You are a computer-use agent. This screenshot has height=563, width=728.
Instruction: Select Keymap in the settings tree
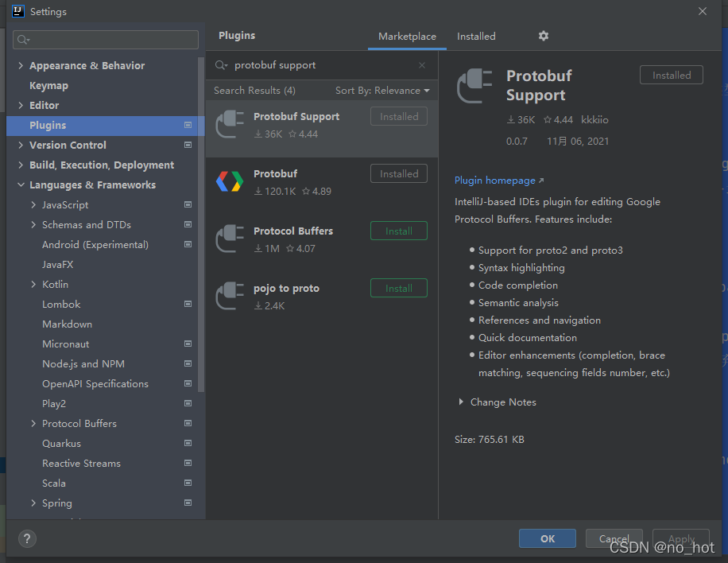pyautogui.click(x=48, y=85)
